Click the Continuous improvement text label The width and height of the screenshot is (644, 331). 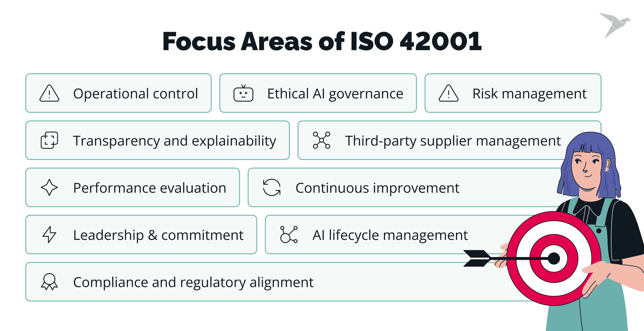[377, 188]
